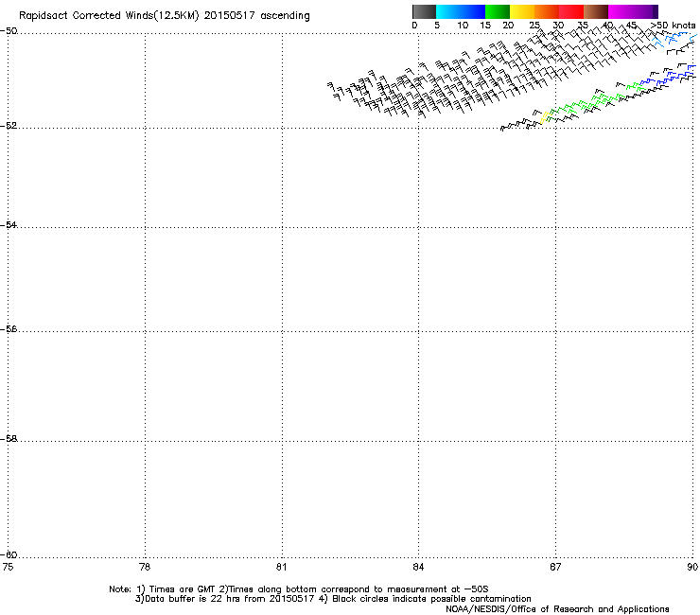Screen dimensions: 700x615
Task: Click the '>50 knots' legend label
Action: [673, 26]
